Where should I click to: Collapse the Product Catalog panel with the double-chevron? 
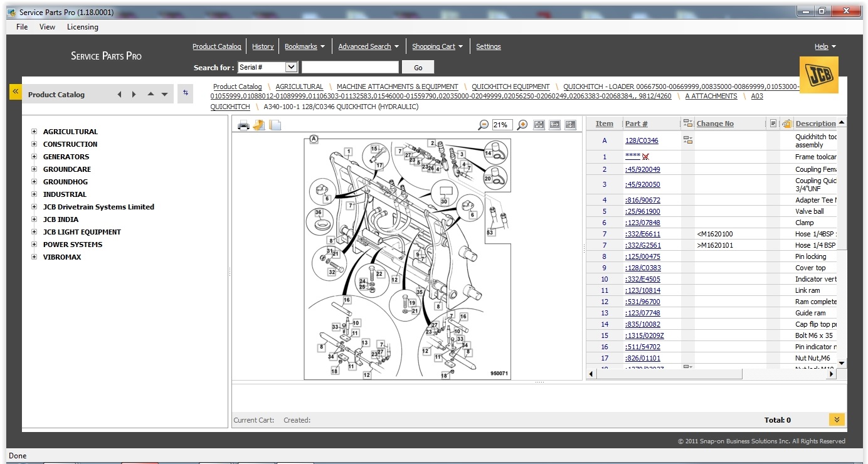[15, 92]
